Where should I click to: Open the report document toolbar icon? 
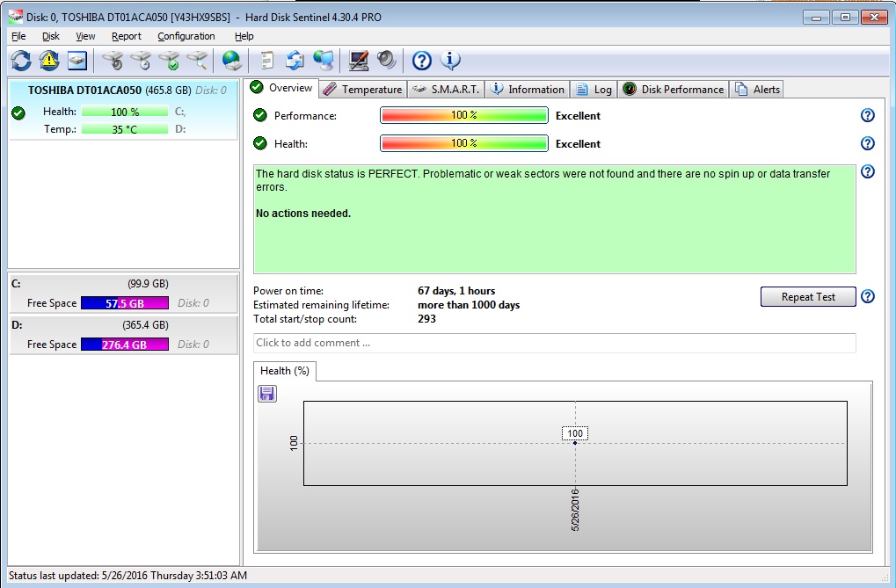point(267,61)
